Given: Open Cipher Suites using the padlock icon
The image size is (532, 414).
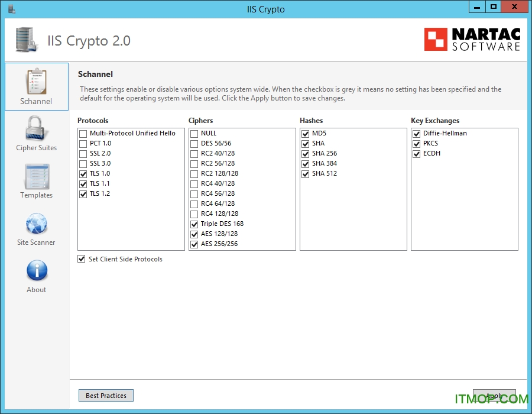Looking at the screenshot, I should click(36, 131).
